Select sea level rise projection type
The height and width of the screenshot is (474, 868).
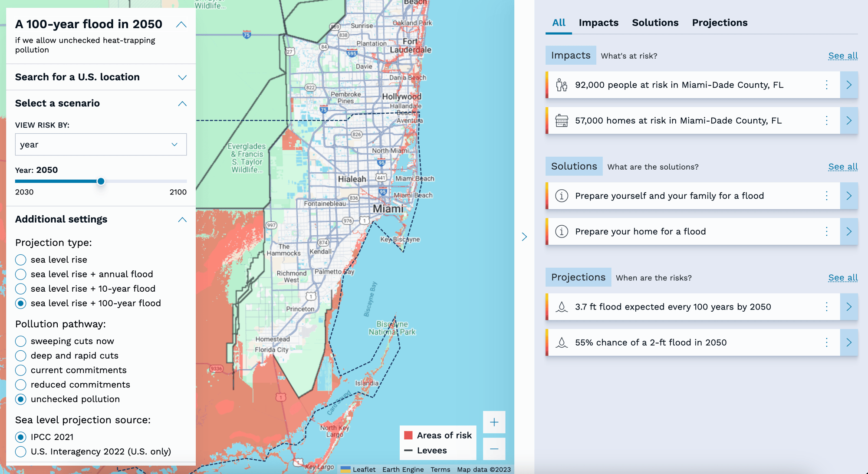[x=21, y=260]
